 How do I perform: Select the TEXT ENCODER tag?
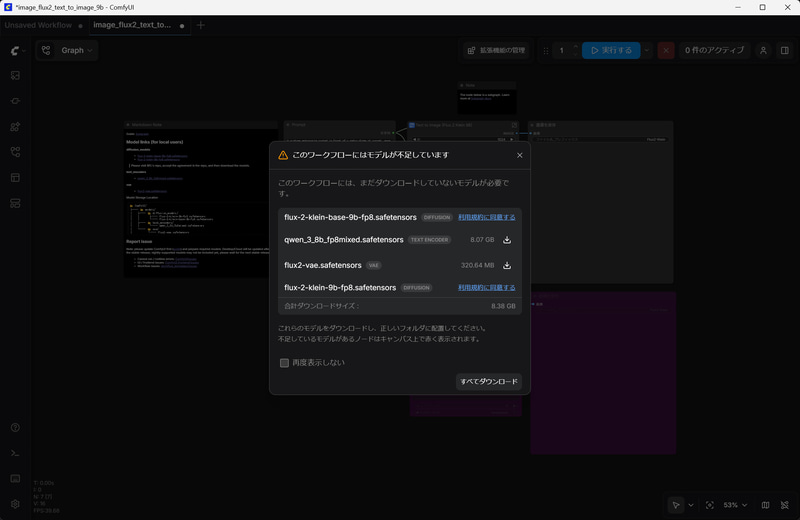(x=430, y=240)
